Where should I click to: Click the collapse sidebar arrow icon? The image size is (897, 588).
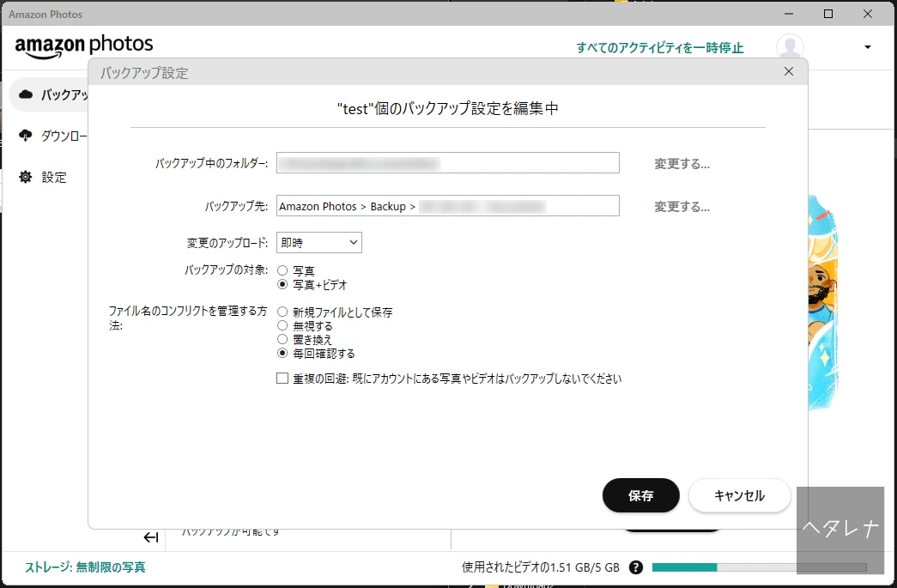tap(151, 537)
